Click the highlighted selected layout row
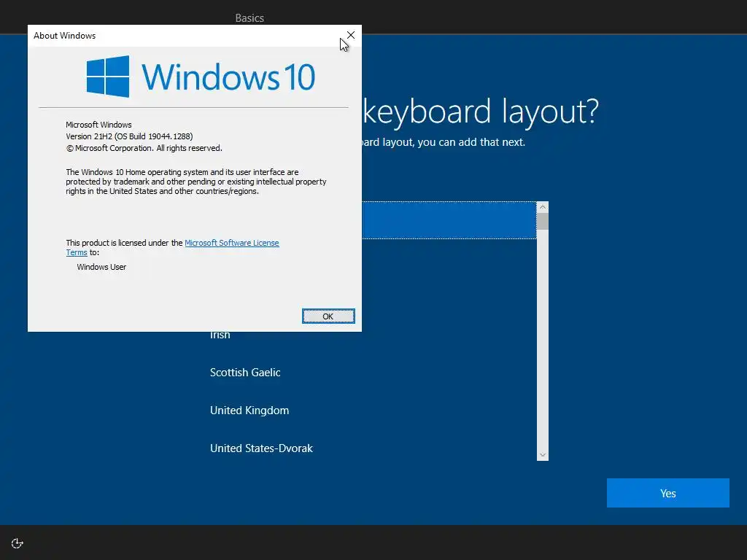Viewport: 747px width, 560px height. [x=449, y=220]
